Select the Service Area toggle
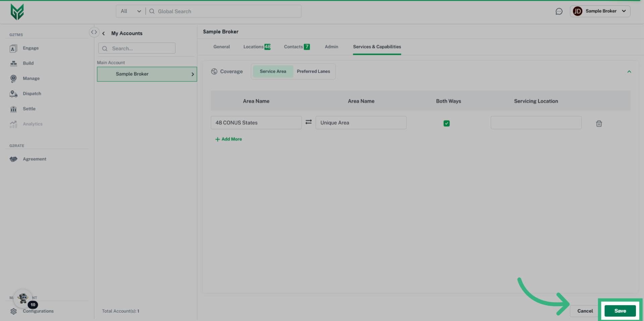This screenshot has width=644, height=321. pyautogui.click(x=273, y=71)
